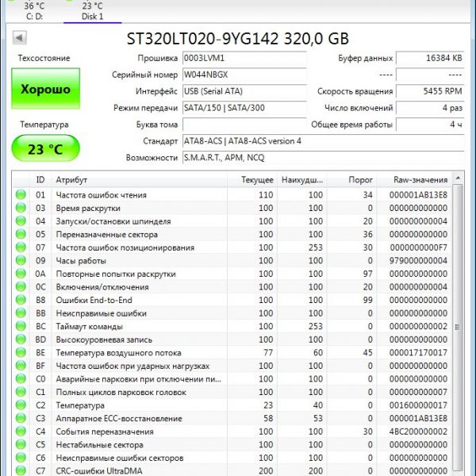
Task: Go to previous disk with back arrow
Action: (19, 38)
